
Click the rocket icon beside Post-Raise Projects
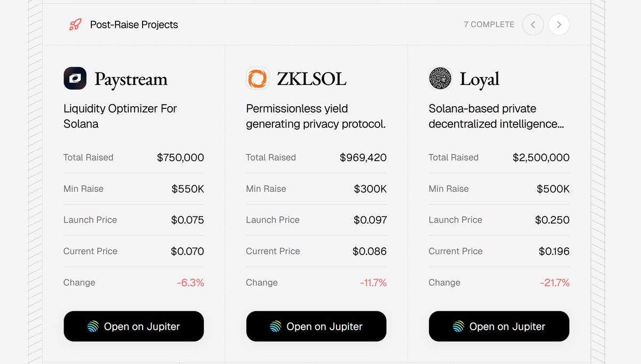75,25
